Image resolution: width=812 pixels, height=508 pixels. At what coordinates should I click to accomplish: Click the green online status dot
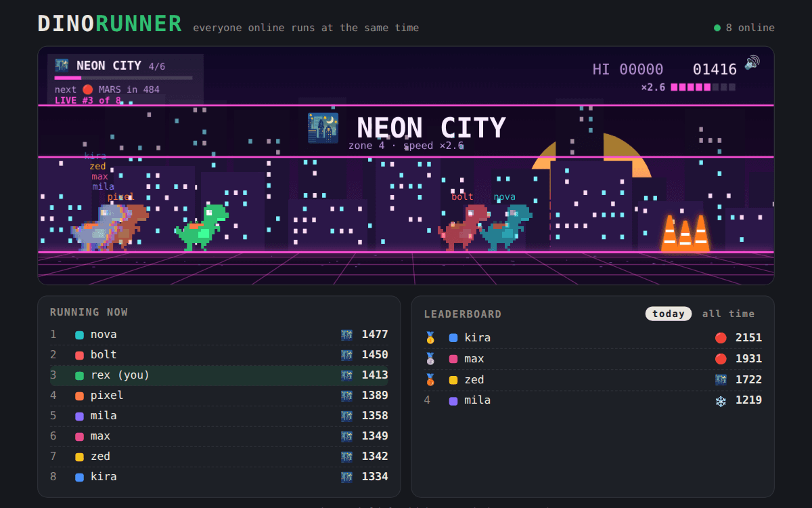click(x=717, y=28)
